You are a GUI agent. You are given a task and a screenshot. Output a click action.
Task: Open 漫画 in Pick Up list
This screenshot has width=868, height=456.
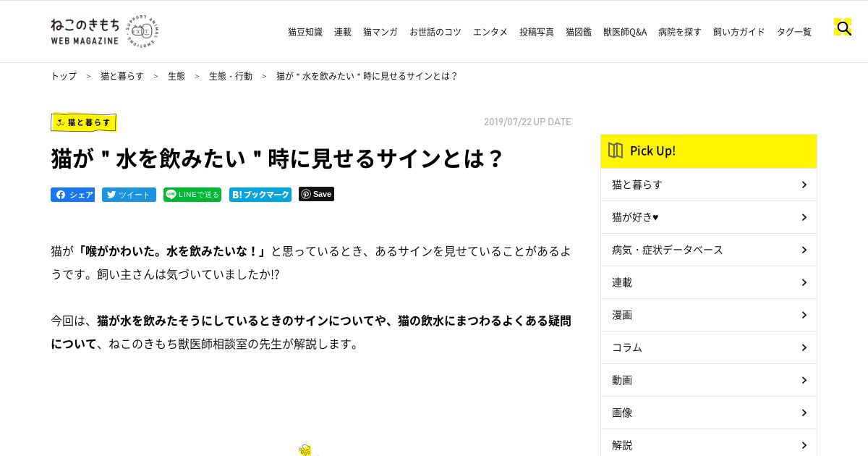tap(709, 315)
